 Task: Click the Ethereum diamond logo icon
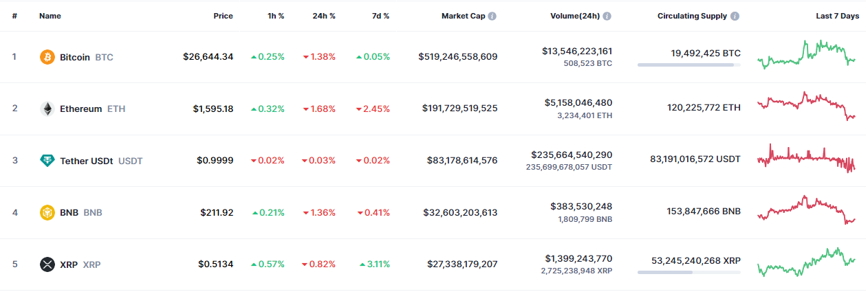pos(47,109)
